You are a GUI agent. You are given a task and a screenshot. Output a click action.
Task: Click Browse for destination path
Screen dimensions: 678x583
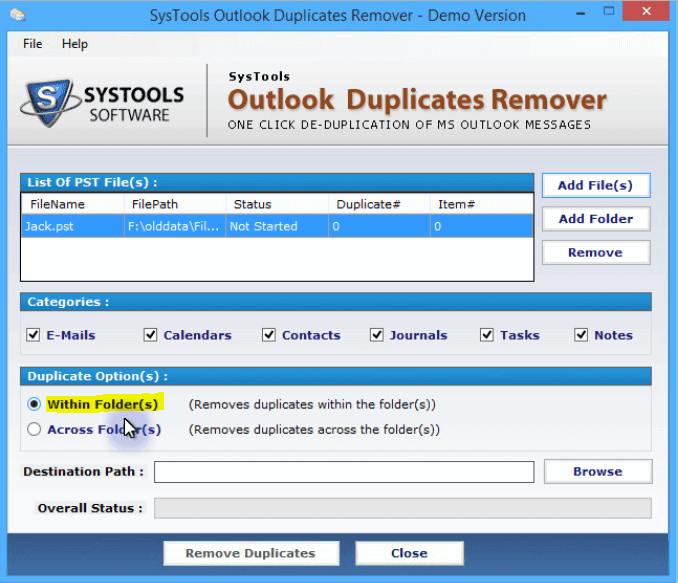[x=598, y=471]
